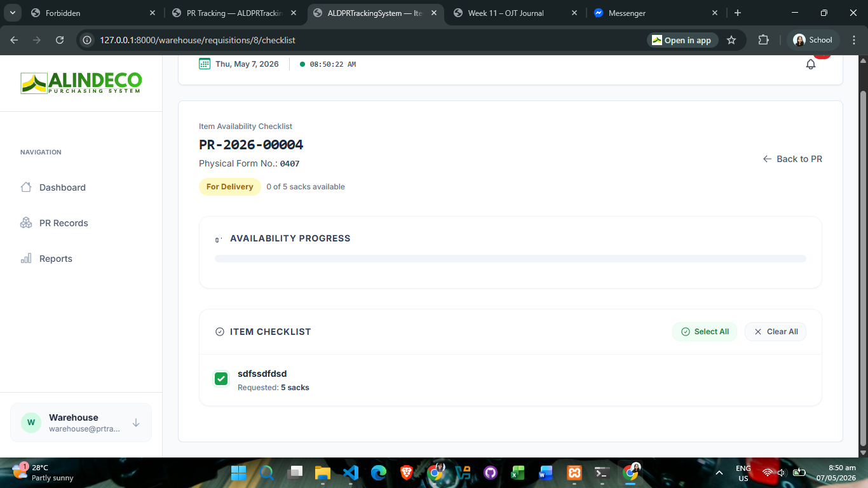Click the calendar icon beside the date

[x=205, y=64]
